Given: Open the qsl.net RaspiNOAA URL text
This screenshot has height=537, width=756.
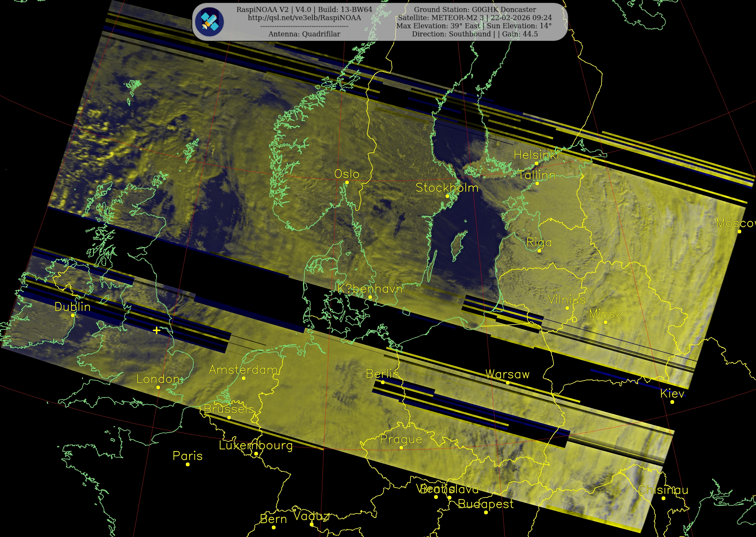Looking at the screenshot, I should pyautogui.click(x=304, y=18).
